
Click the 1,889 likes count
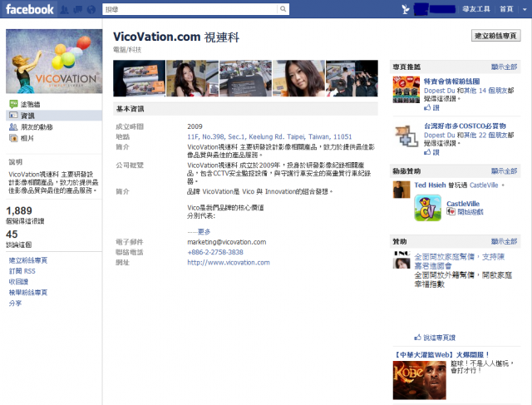19,211
